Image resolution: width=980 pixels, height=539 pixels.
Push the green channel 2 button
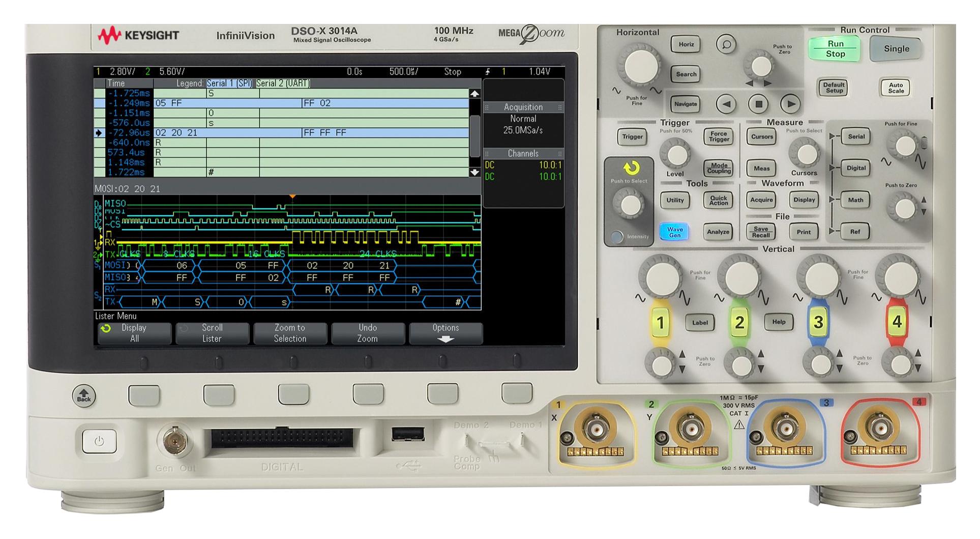[739, 322]
